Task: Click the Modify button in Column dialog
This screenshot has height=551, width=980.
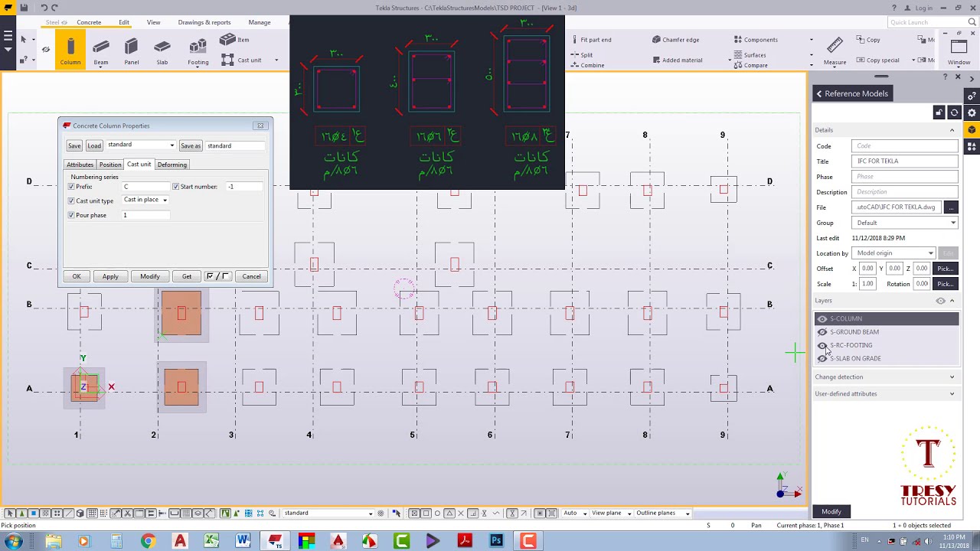Action: click(150, 276)
